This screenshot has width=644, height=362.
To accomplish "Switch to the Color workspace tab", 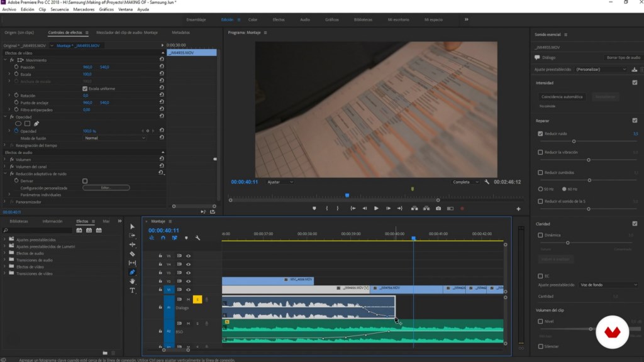I will click(252, 19).
